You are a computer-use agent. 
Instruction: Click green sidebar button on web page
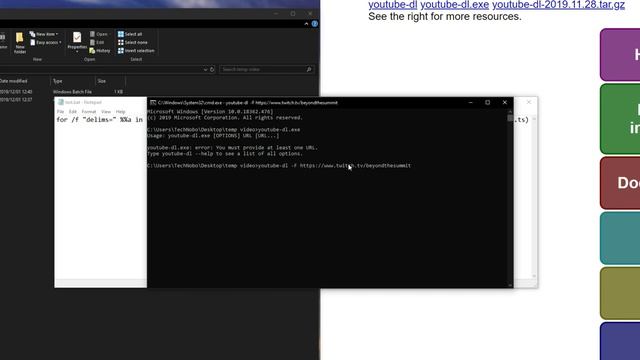coord(620,119)
